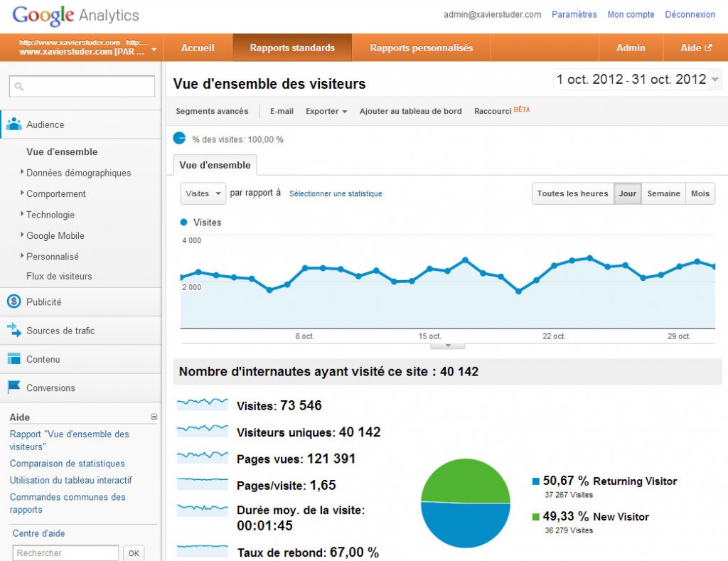Screen dimensions: 728x561
Task: Click the New Visitor green swatch
Action: [x=536, y=517]
